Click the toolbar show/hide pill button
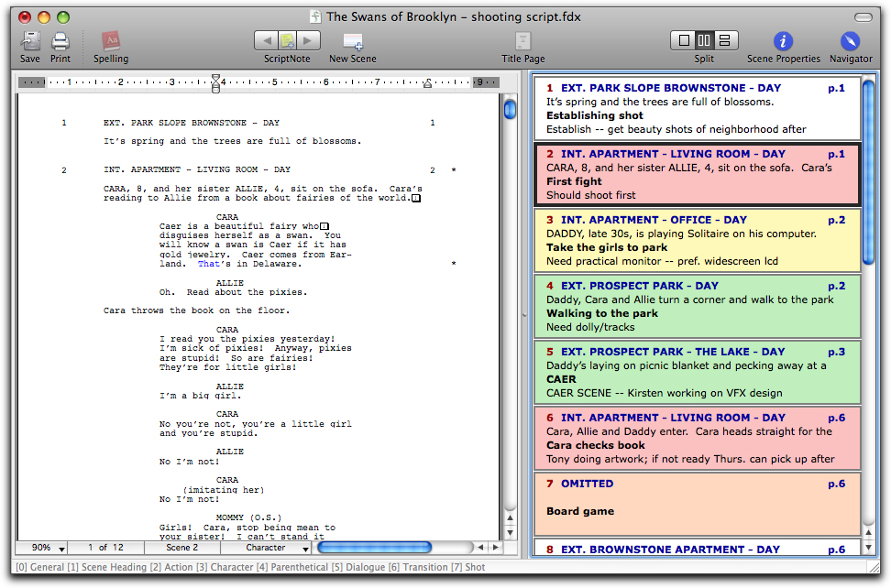Image resolution: width=891 pixels, height=588 pixels. (x=863, y=16)
